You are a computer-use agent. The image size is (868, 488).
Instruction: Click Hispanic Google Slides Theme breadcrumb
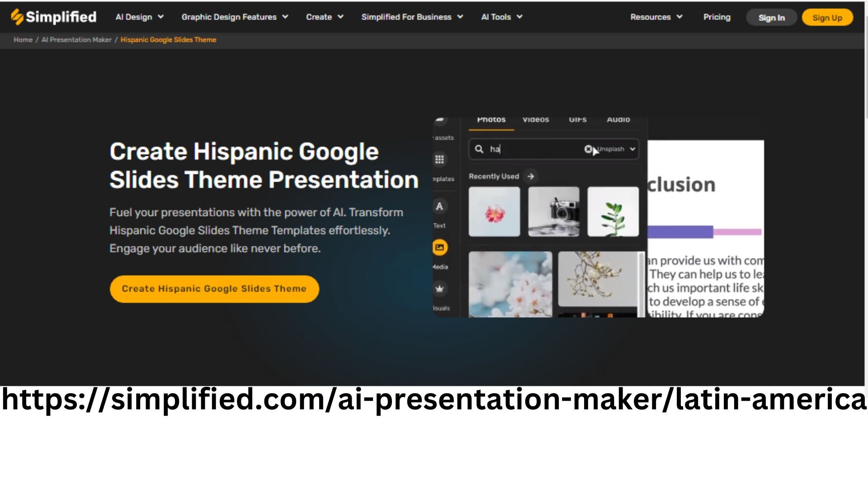(168, 40)
